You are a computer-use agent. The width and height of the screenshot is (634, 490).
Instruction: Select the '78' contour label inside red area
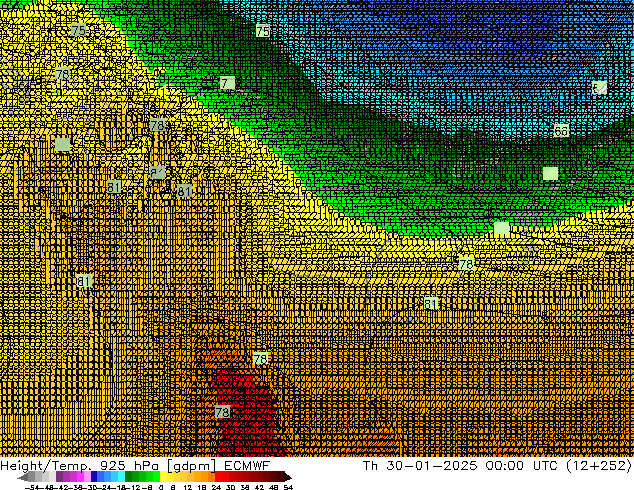click(x=222, y=412)
